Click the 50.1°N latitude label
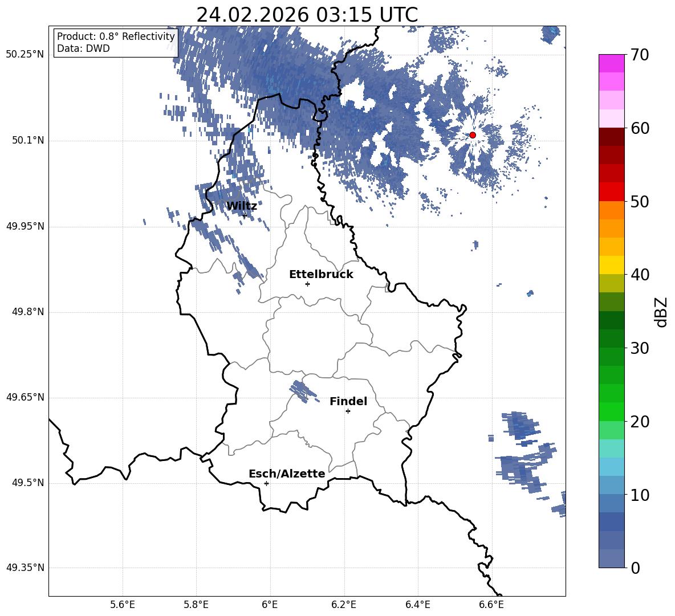675x616 pixels. click(x=28, y=140)
